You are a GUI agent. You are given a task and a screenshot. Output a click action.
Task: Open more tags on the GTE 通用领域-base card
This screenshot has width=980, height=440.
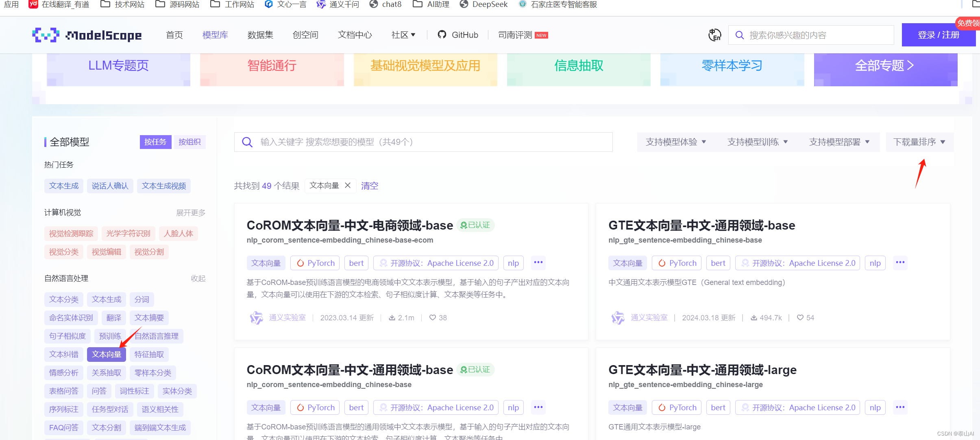tap(900, 263)
